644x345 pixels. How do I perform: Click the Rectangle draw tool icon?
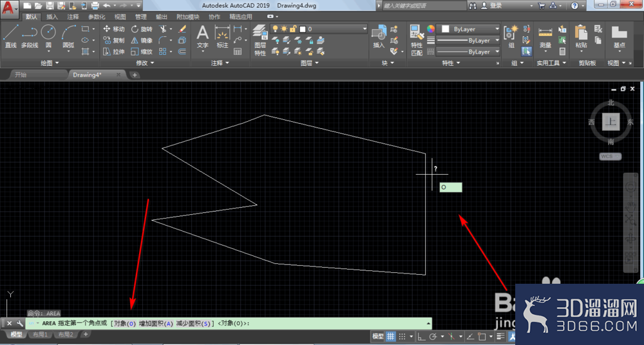[85, 29]
